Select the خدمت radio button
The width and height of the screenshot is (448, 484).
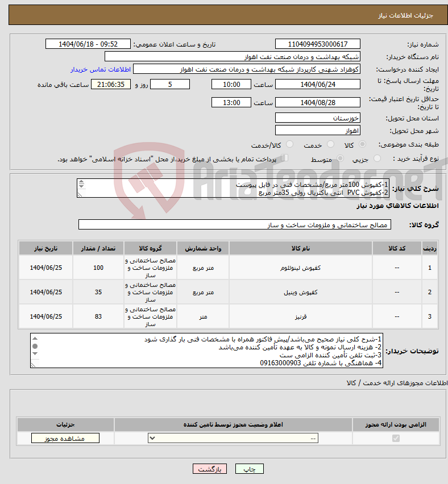coord(330,144)
